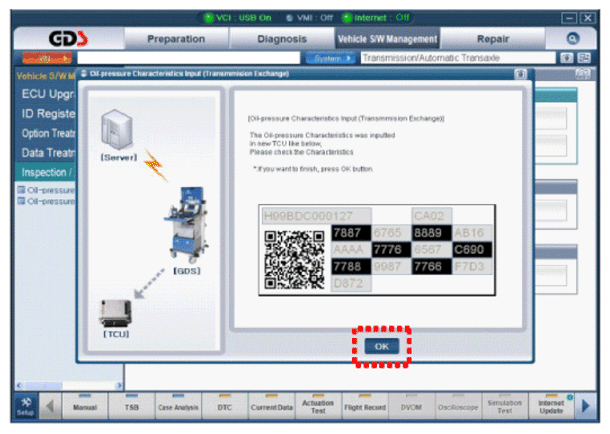Click the 7766 code cell
This screenshot has width=610, height=434.
click(431, 266)
